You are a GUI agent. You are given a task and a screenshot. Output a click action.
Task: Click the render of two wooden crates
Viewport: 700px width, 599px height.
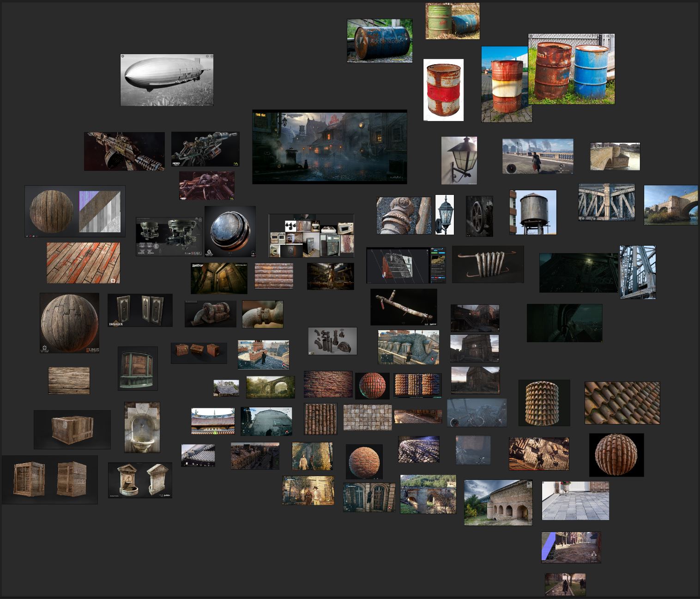[x=50, y=480]
